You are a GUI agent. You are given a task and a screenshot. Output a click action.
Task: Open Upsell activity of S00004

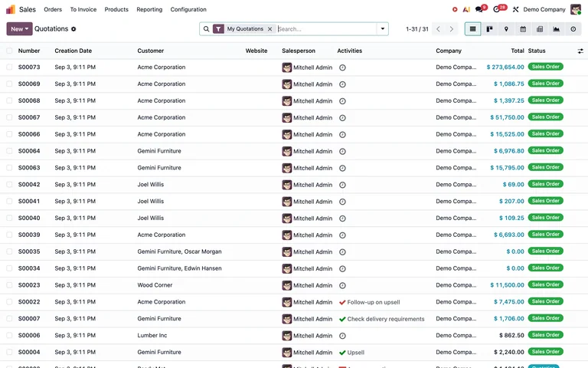[x=351, y=353]
